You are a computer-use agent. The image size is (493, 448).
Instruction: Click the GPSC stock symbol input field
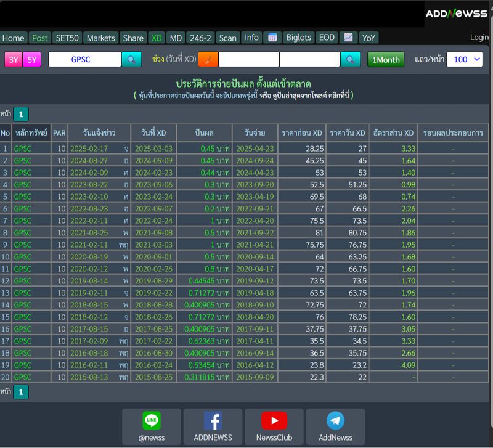point(84,59)
